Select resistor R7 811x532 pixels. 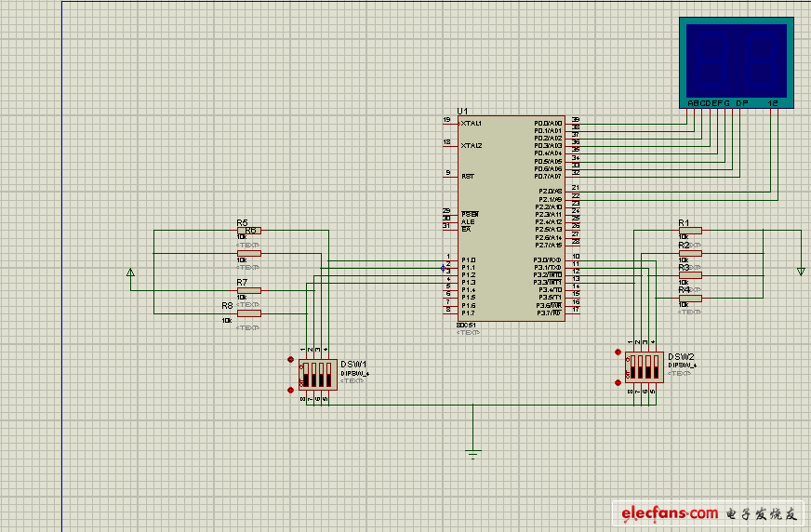(248, 290)
